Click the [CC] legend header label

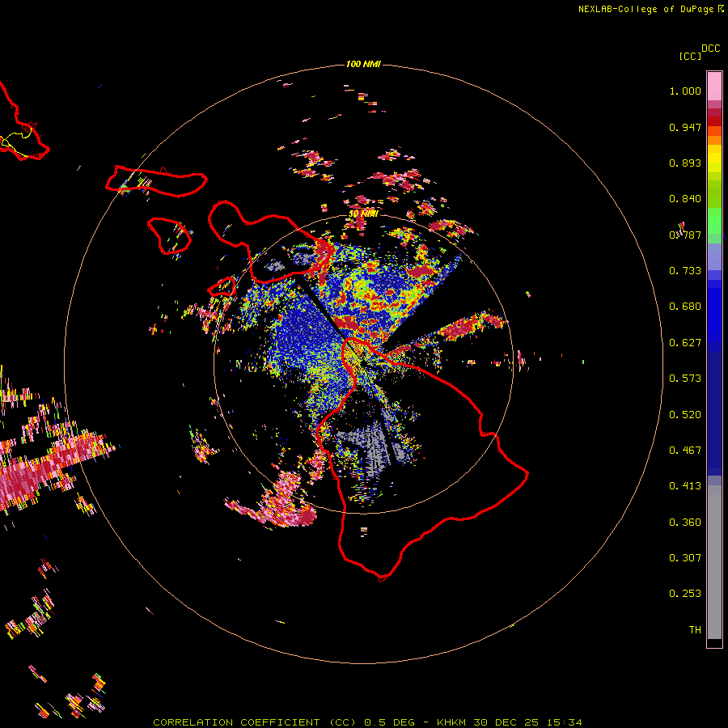690,56
